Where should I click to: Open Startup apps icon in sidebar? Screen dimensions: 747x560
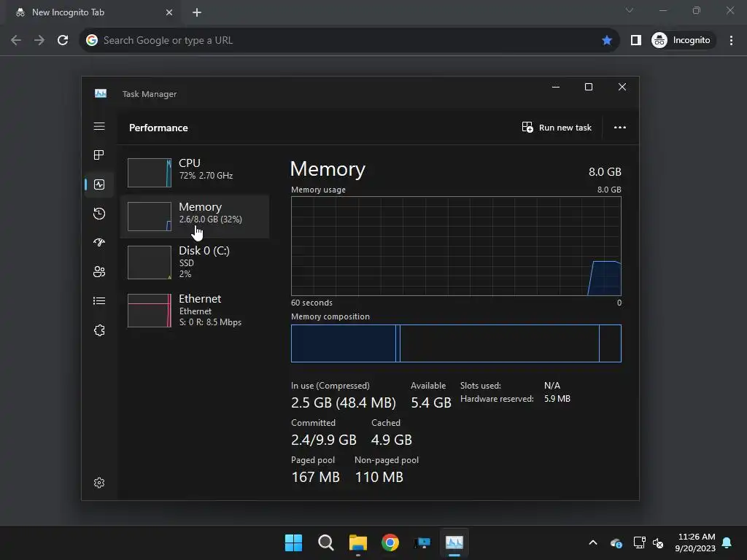click(x=99, y=242)
